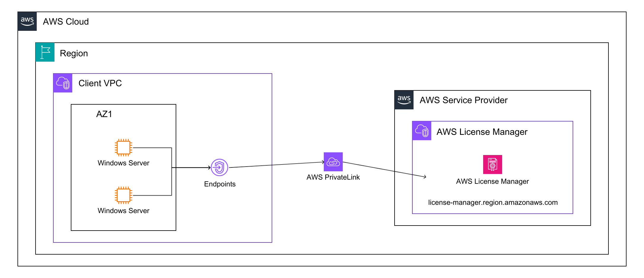The width and height of the screenshot is (644, 278).
Task: Select the top Windows Server chip icon
Action: [123, 147]
